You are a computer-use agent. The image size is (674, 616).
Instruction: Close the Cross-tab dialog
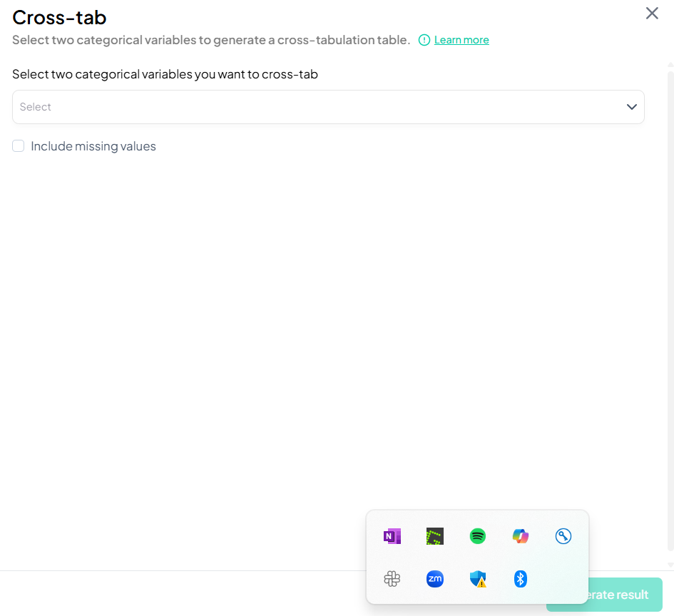[652, 14]
